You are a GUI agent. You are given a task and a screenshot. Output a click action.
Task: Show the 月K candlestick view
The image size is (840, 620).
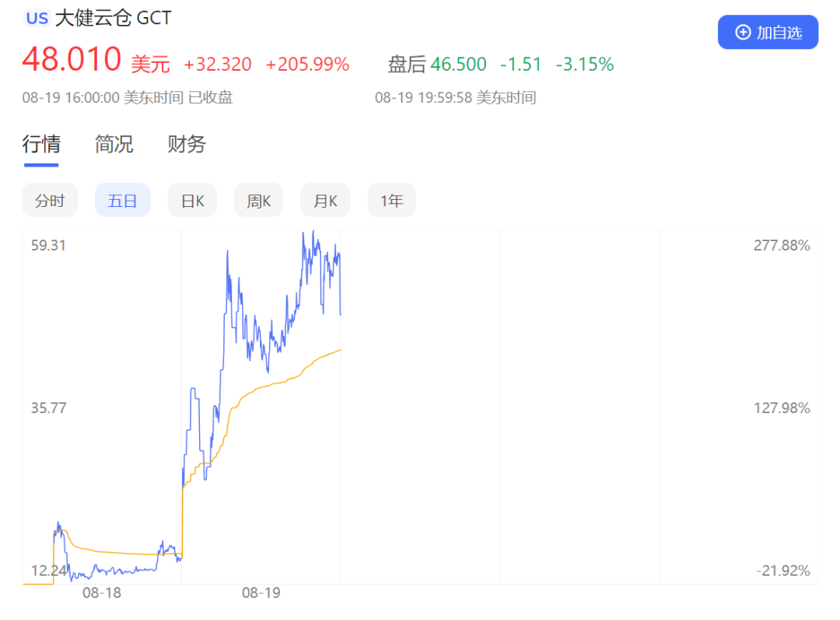pos(325,201)
